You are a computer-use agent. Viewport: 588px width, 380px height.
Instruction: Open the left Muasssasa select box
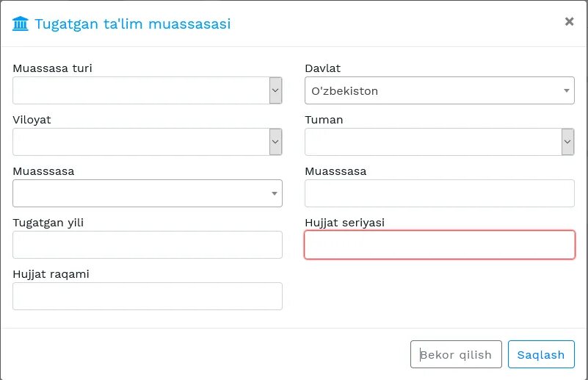click(147, 193)
